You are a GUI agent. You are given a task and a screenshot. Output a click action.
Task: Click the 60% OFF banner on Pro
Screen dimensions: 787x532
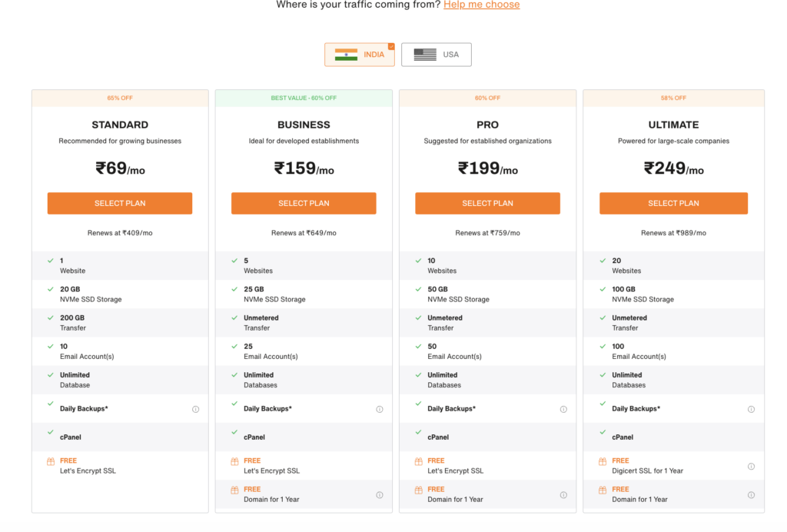487,98
